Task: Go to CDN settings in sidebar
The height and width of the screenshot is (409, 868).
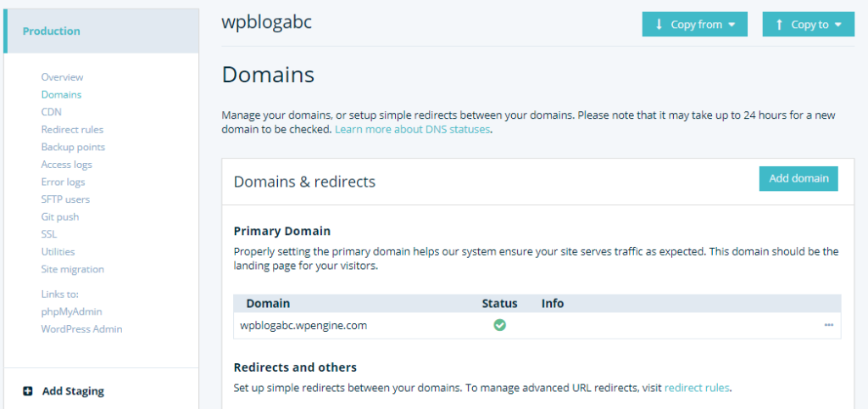Action: 51,112
